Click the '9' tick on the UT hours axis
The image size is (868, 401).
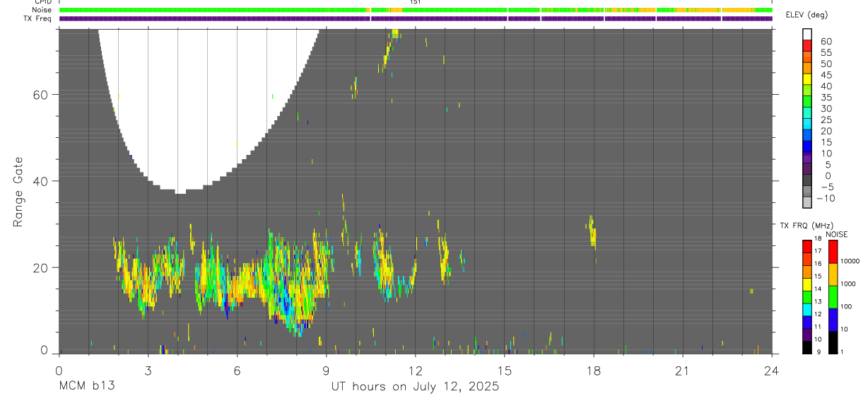click(x=326, y=371)
